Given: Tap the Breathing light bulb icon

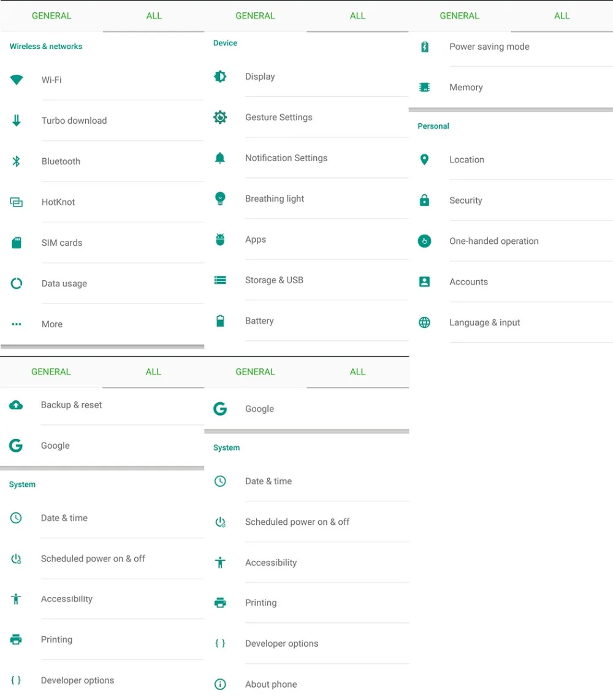Looking at the screenshot, I should click(x=220, y=198).
